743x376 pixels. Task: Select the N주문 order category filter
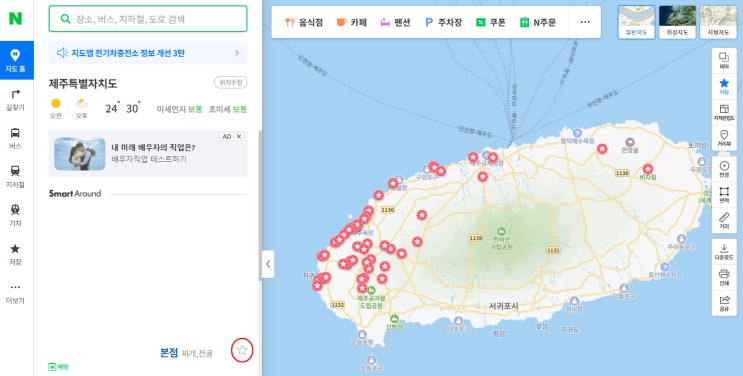click(537, 22)
